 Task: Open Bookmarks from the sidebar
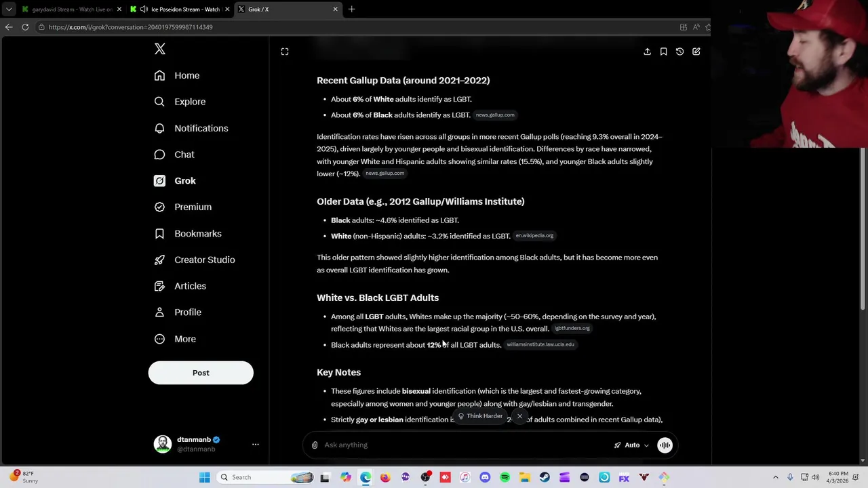tap(188, 233)
